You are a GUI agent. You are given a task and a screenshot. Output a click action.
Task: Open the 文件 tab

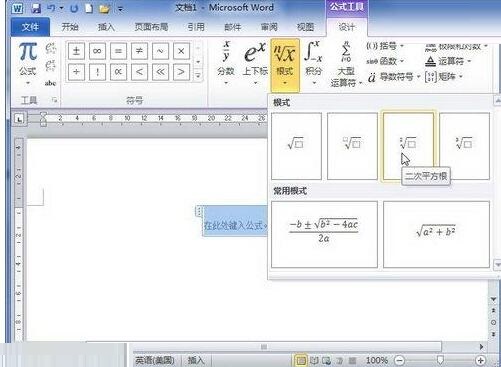30,27
